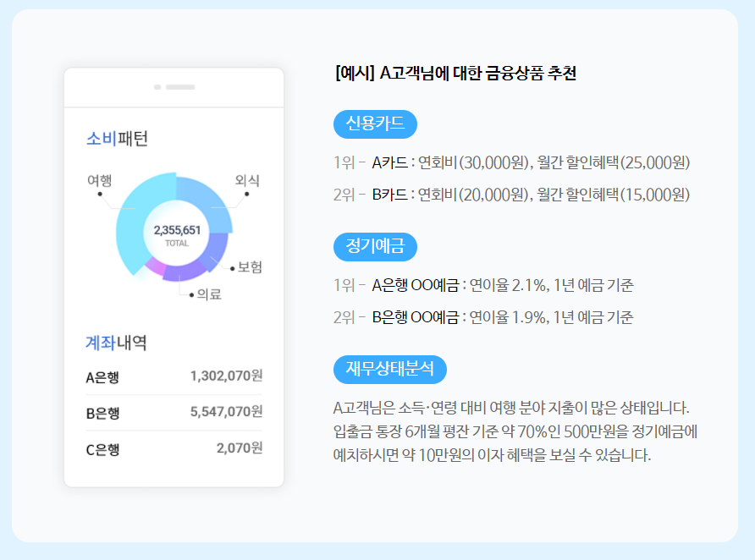Click the 외식 chart label

[x=247, y=180]
